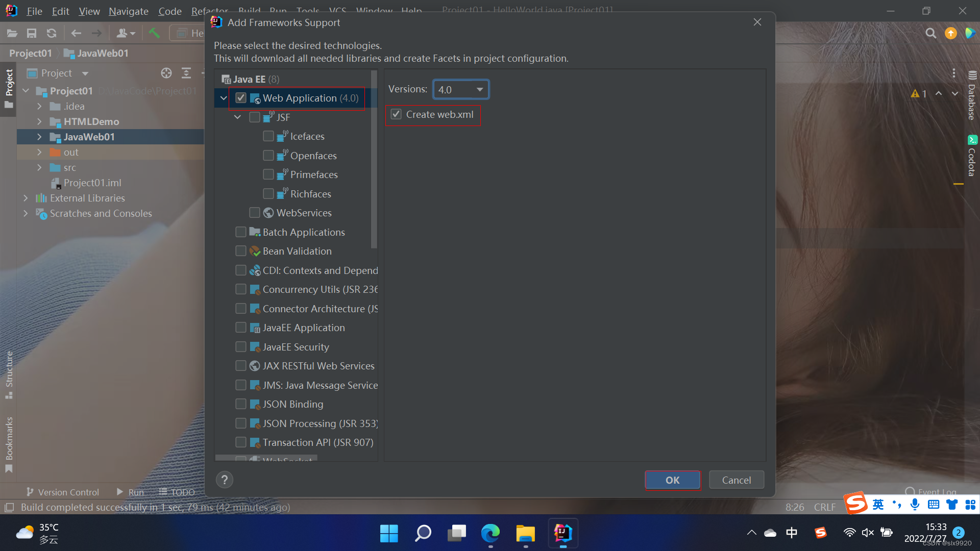Uncheck the Web Application checkbox
Screen dimensions: 980x551
point(241,98)
